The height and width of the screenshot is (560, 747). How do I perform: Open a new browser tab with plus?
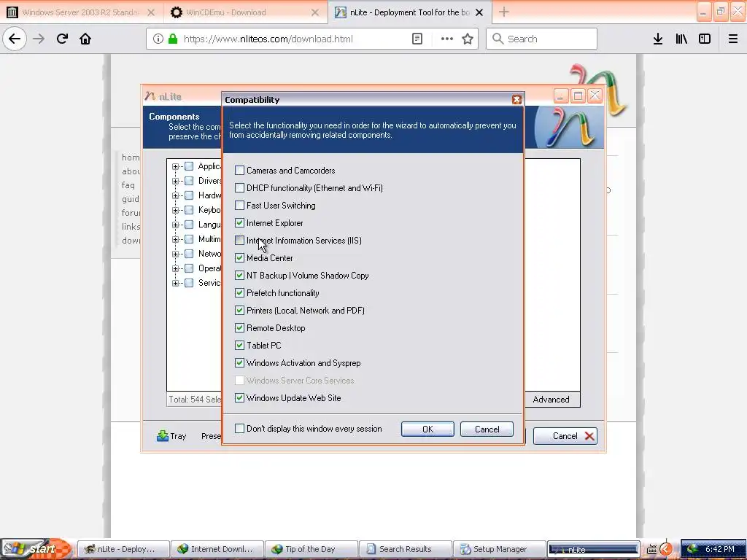pos(504,12)
